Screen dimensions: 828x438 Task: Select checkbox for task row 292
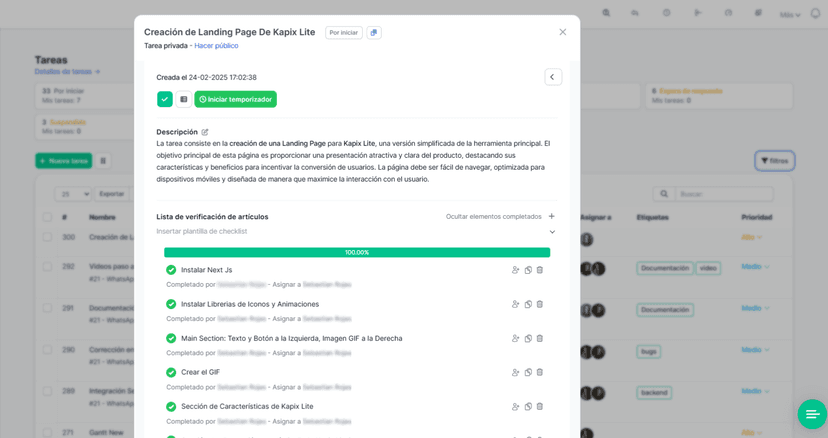[48, 267]
